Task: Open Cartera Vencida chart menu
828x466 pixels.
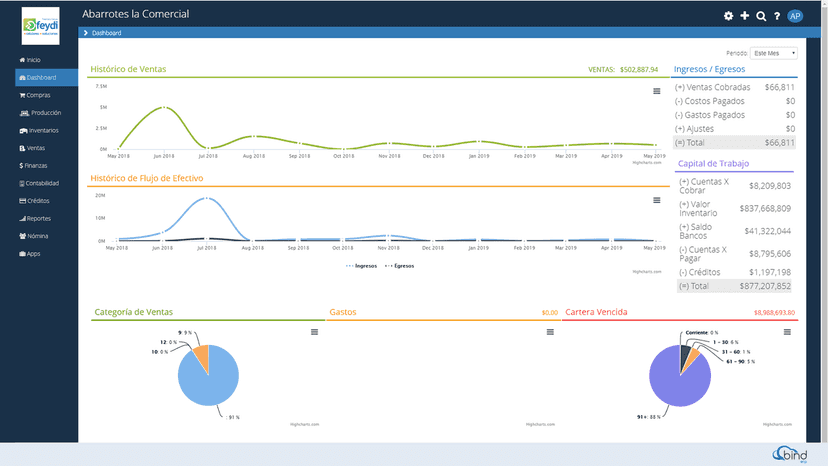Action: click(x=787, y=332)
